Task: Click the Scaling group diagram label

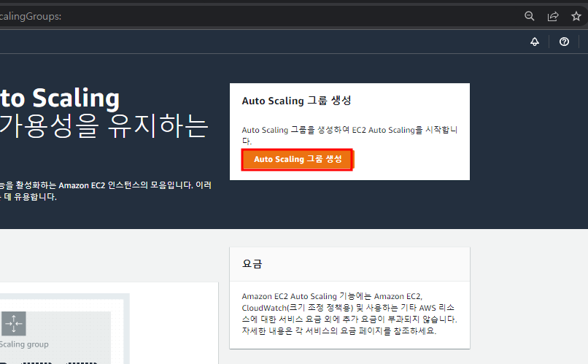Action: [x=24, y=344]
